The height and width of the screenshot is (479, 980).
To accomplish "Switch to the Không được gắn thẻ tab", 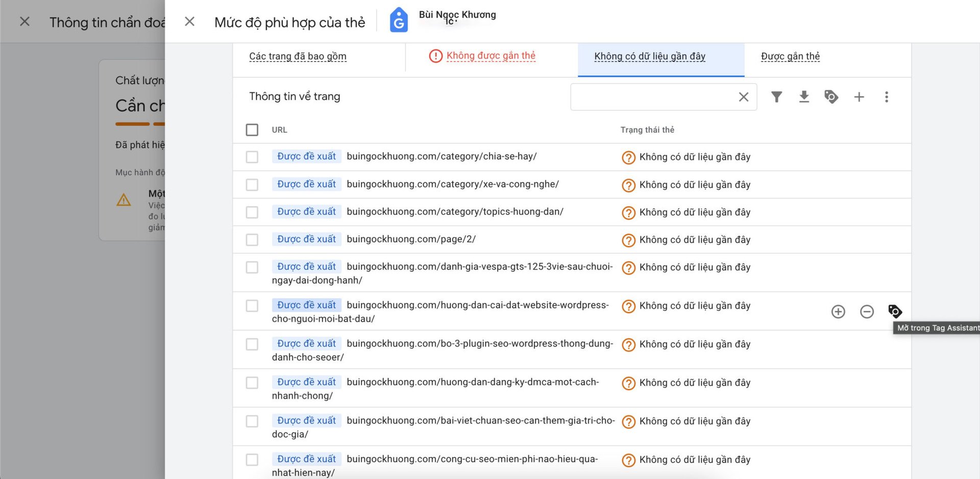I will 491,56.
